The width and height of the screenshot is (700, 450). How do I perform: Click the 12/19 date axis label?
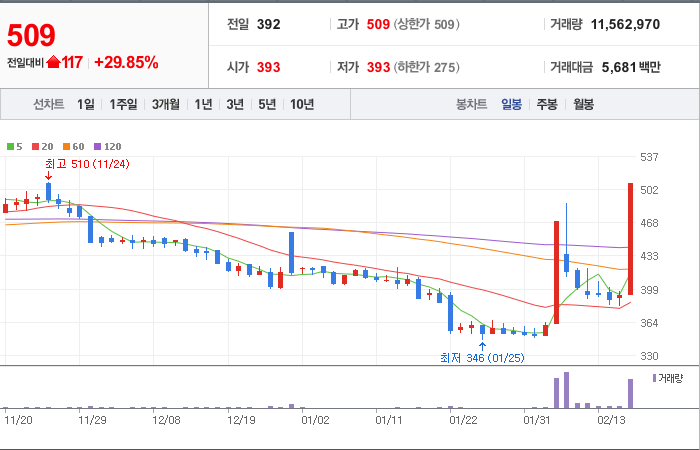click(241, 421)
